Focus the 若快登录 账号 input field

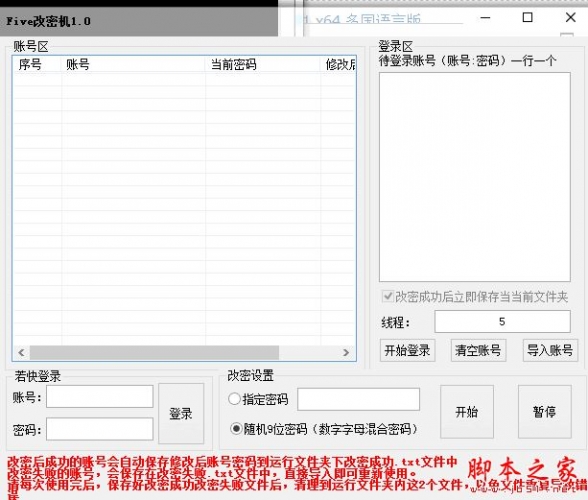100,396
